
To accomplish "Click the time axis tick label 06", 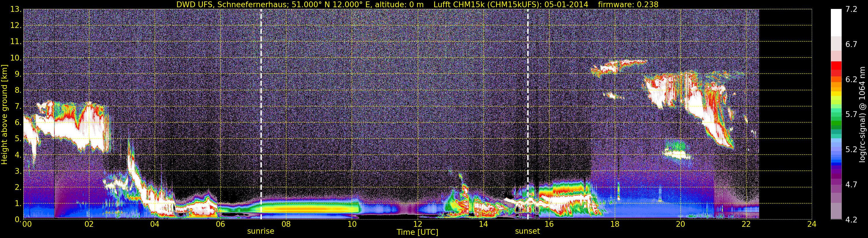I will pyautogui.click(x=220, y=224).
